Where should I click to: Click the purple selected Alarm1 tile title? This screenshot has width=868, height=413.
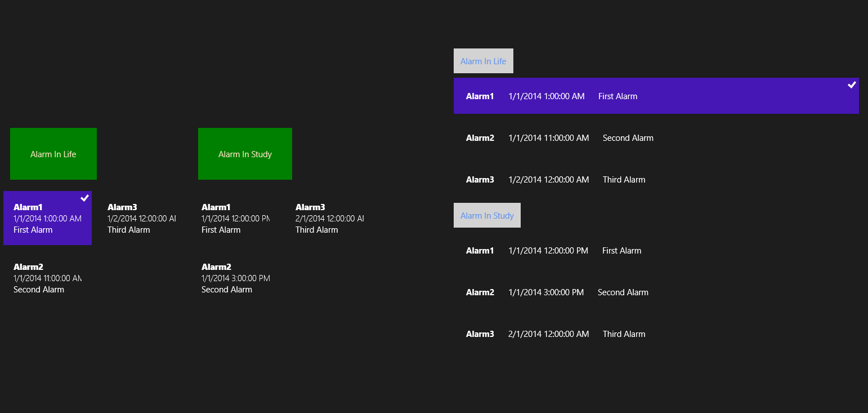pyautogui.click(x=28, y=207)
